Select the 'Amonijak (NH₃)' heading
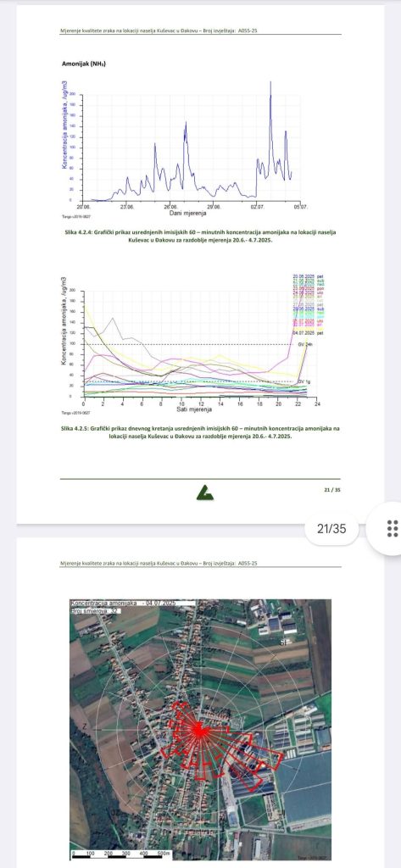The image size is (401, 868). coord(84,64)
